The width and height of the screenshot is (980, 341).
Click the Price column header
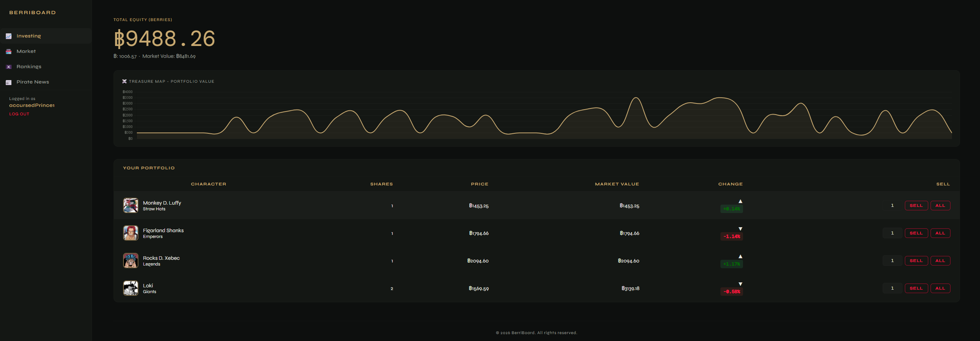point(480,184)
